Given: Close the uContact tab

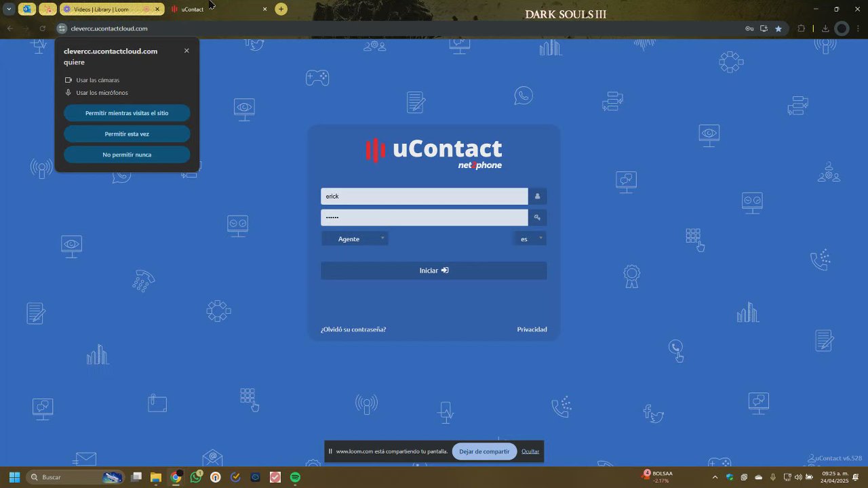Looking at the screenshot, I should [x=264, y=9].
